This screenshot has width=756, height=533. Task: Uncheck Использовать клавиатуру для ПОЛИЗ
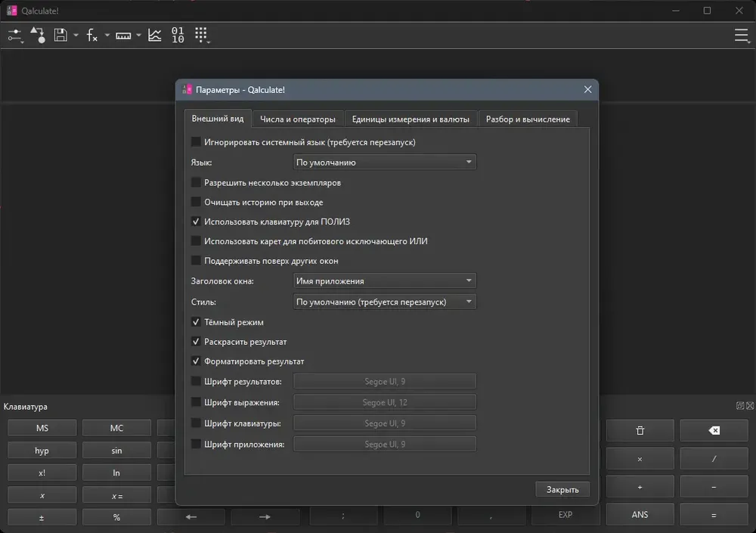pyautogui.click(x=196, y=222)
